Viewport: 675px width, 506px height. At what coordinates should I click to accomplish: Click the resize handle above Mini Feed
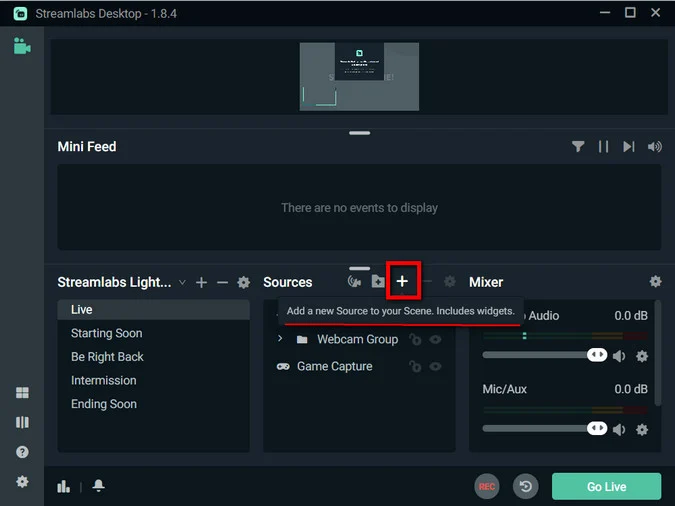click(359, 133)
